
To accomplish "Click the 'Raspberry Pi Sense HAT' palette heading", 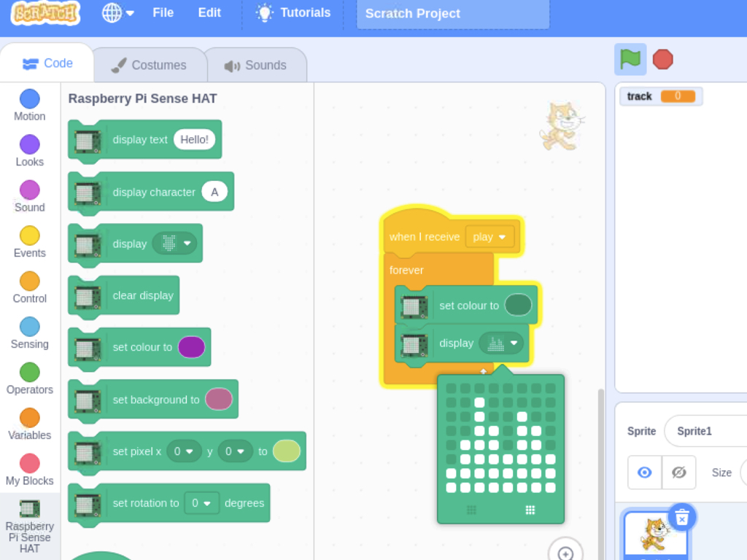I will tap(142, 98).
